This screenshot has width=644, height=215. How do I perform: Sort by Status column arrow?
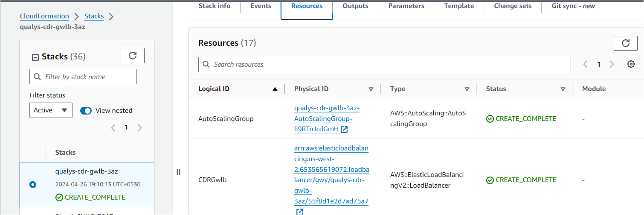(563, 89)
